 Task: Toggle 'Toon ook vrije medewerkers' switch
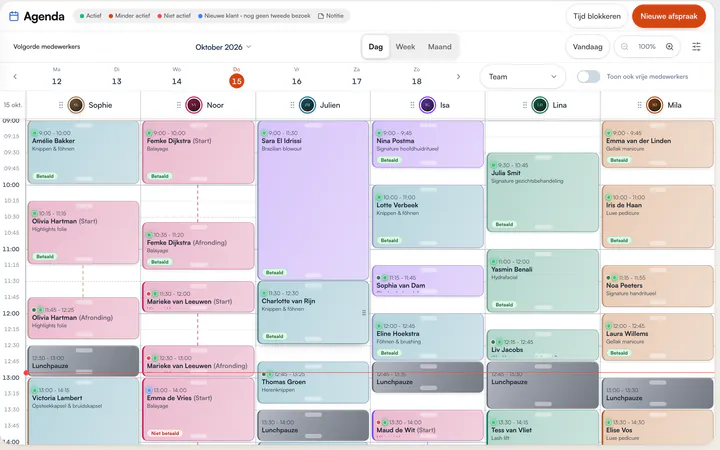click(x=588, y=77)
